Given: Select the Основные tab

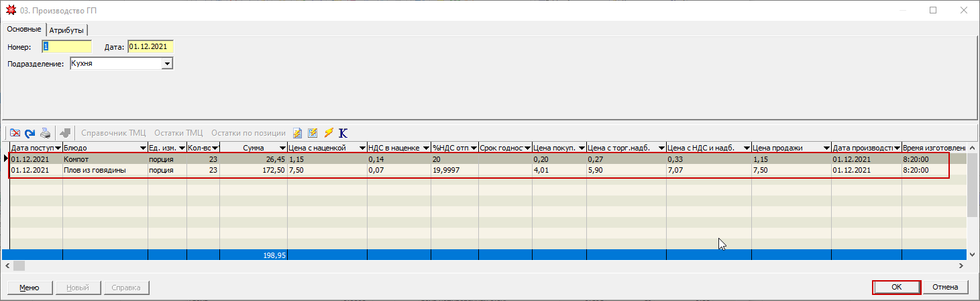Looking at the screenshot, I should coord(24,30).
